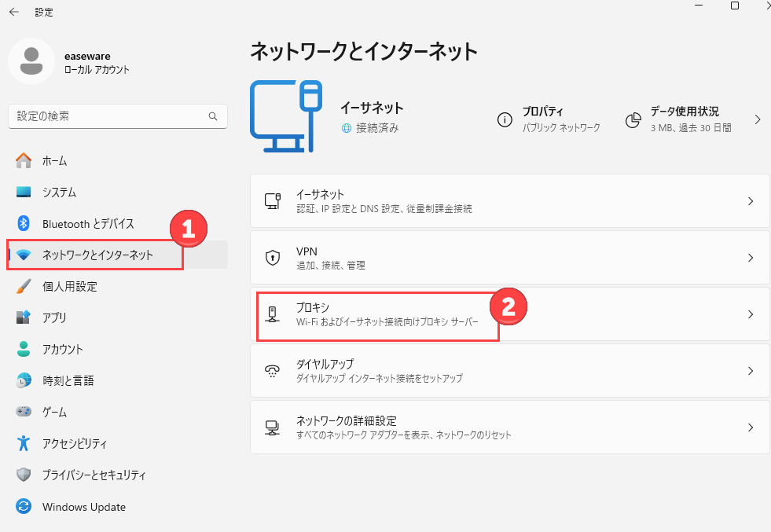Open the ホーム home icon
The height and width of the screenshot is (532, 771).
coord(23,160)
